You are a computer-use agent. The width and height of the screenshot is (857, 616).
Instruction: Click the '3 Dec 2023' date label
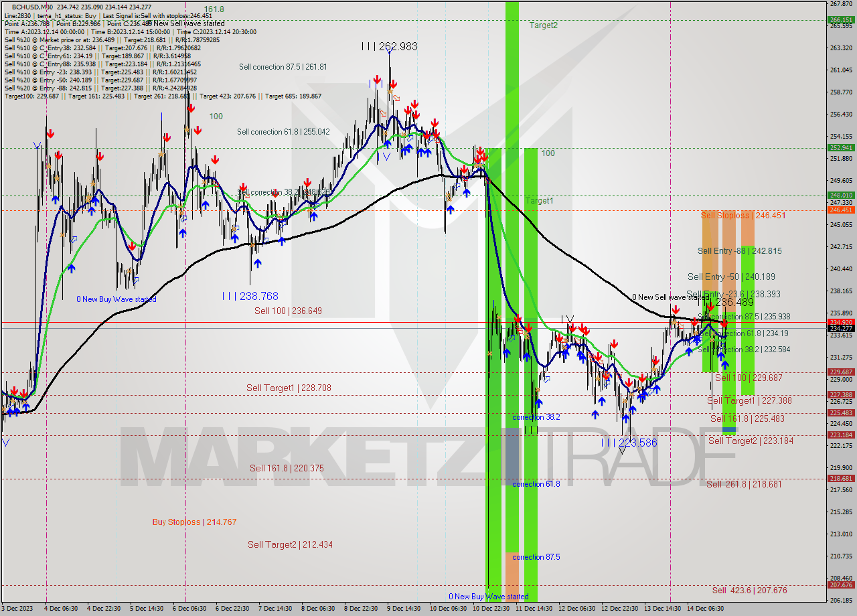pyautogui.click(x=17, y=609)
